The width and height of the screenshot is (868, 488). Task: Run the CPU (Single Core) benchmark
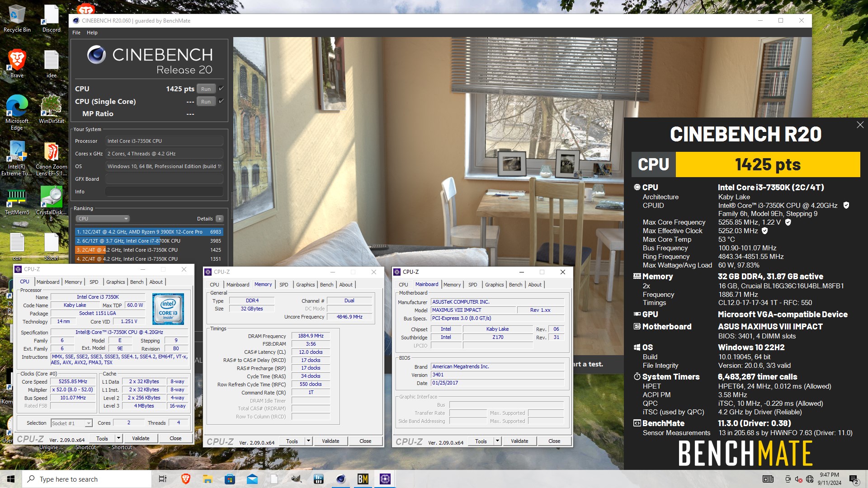(206, 102)
